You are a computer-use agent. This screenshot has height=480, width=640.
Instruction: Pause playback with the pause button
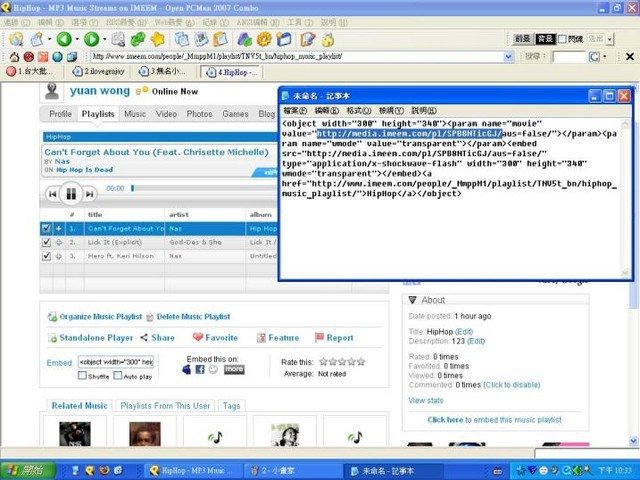[x=71, y=194]
